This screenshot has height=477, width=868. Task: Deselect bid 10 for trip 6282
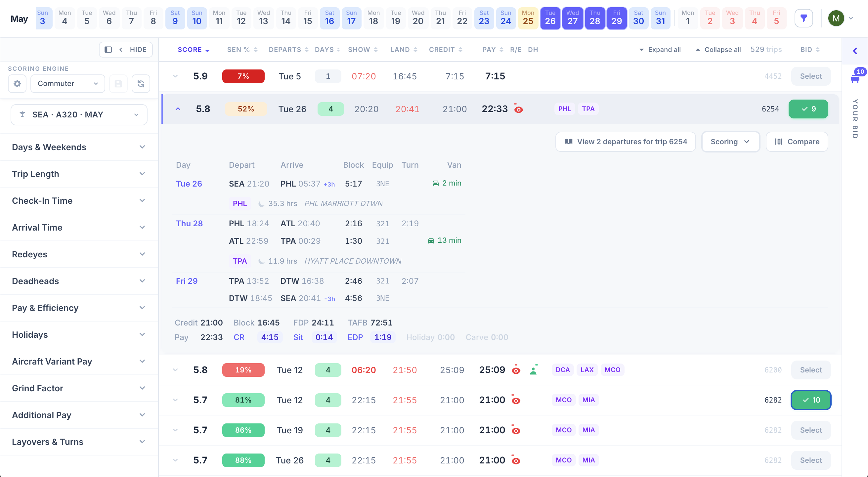point(811,400)
